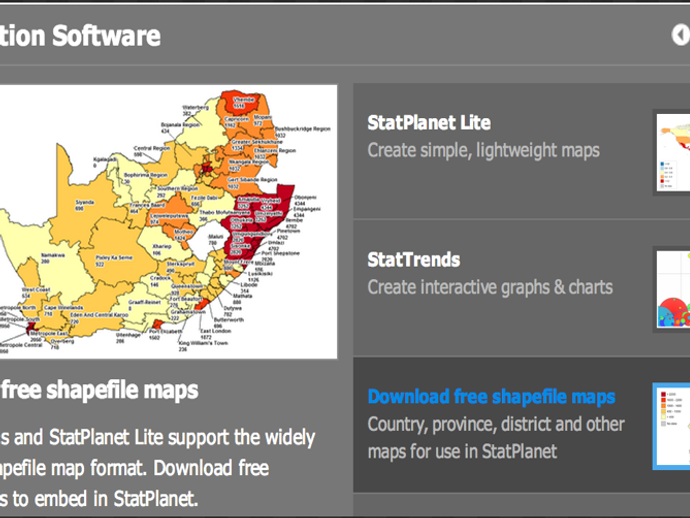
Task: Click the 'tion Software' header title
Action: point(80,36)
